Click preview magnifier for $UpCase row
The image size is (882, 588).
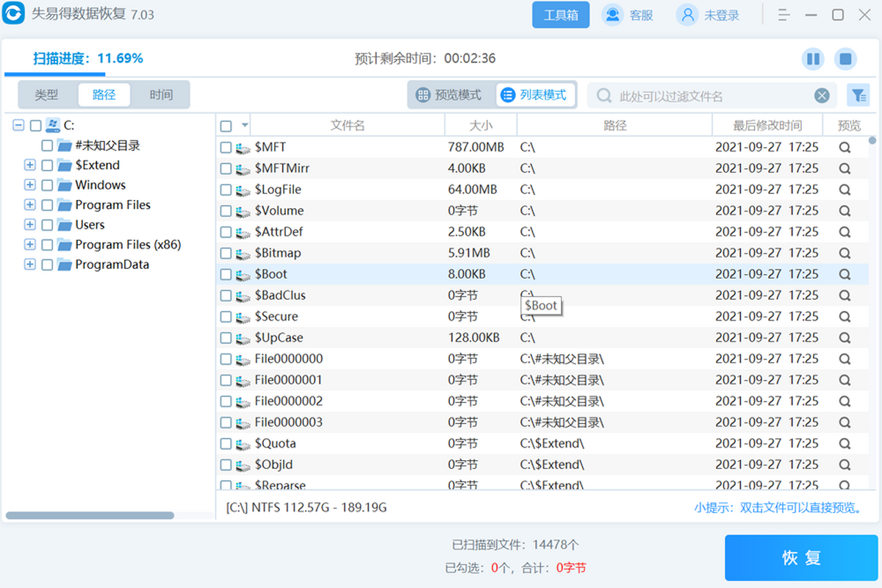(x=845, y=337)
